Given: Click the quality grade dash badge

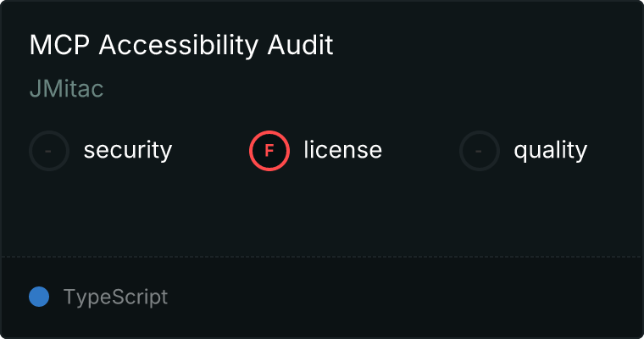Looking at the screenshot, I should coord(480,151).
